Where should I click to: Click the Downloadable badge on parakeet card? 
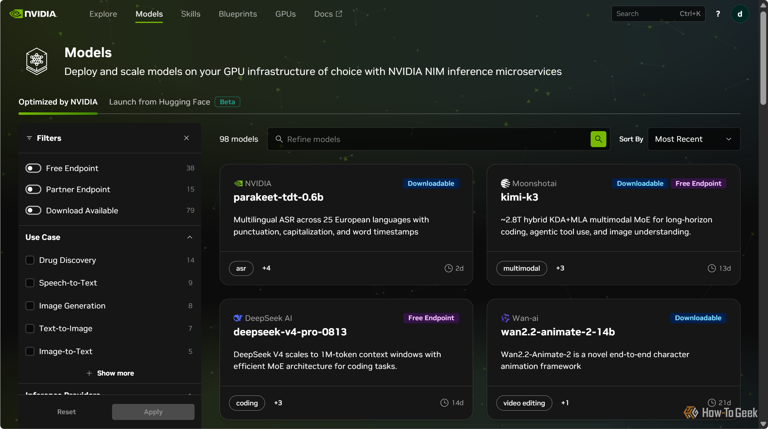(431, 183)
